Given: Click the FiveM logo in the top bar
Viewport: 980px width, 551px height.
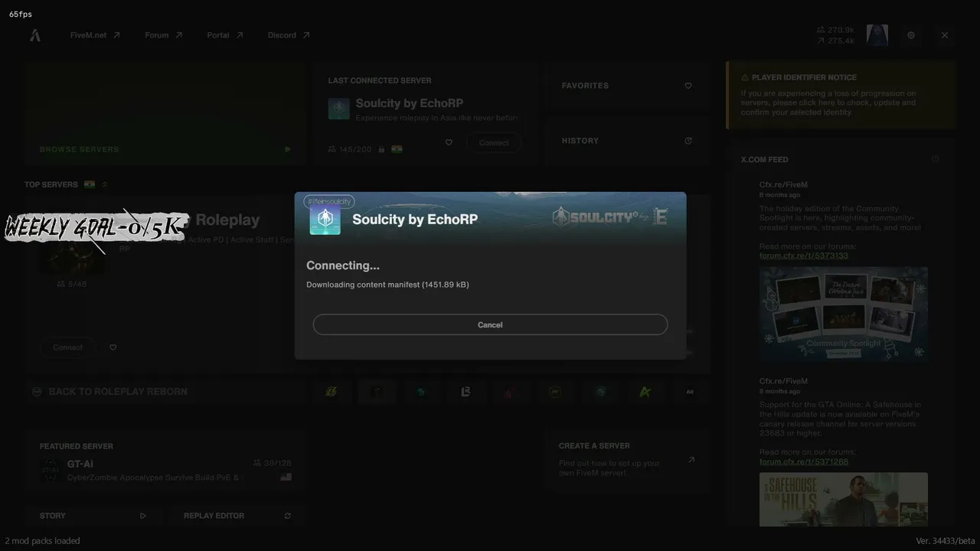Looking at the screenshot, I should tap(35, 35).
